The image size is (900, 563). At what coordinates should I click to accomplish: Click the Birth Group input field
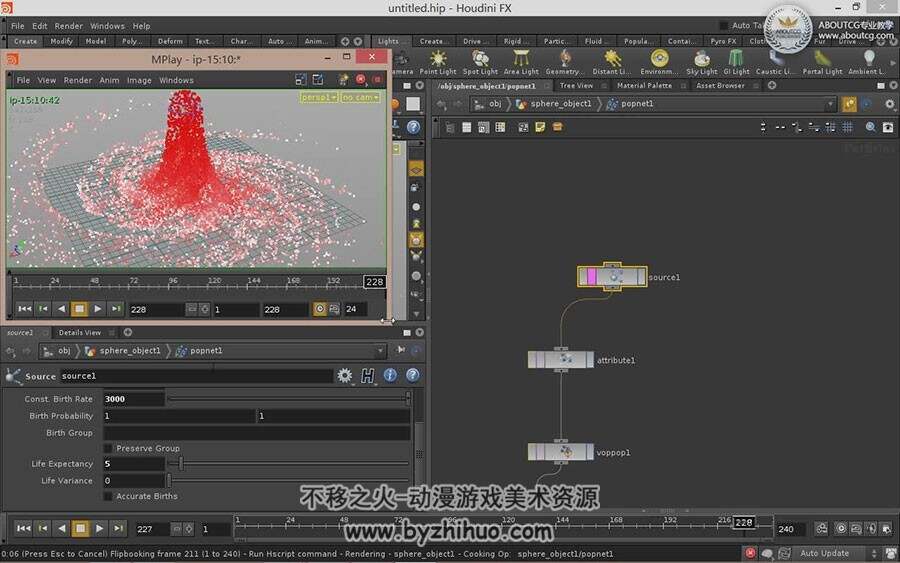click(257, 433)
